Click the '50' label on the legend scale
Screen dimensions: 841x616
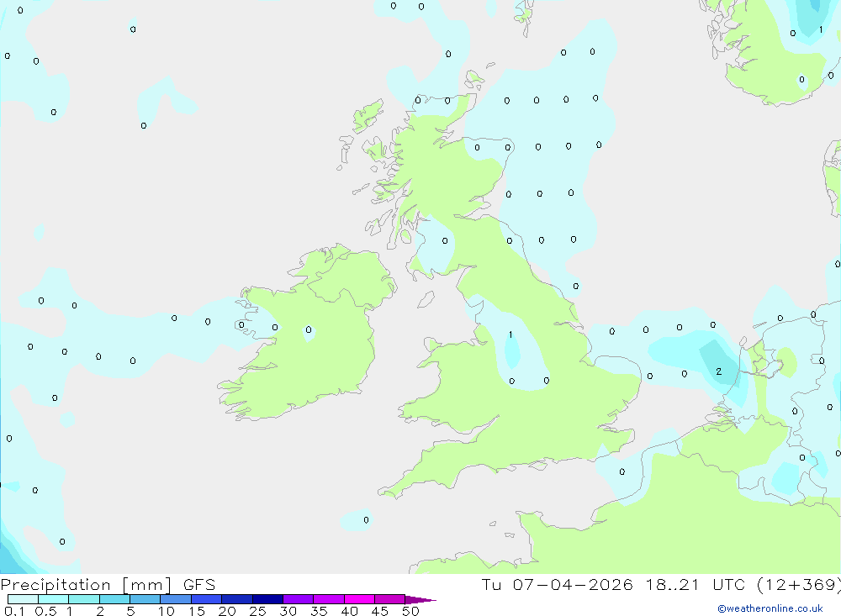tap(410, 611)
